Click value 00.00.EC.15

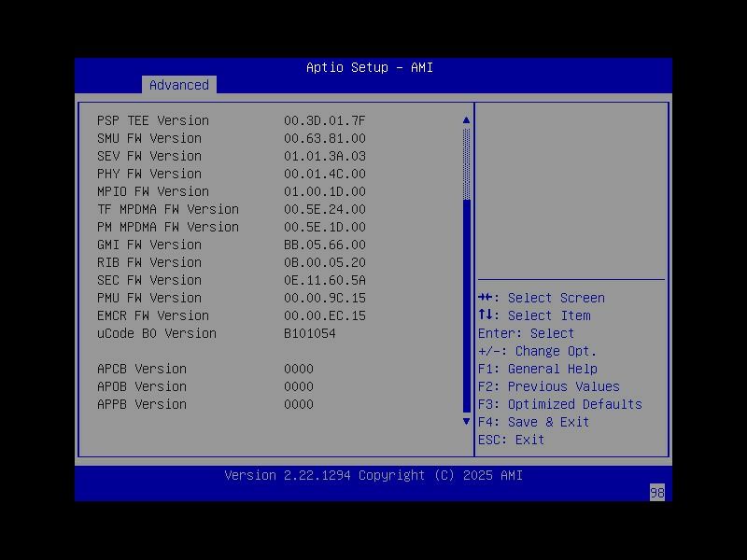(325, 315)
